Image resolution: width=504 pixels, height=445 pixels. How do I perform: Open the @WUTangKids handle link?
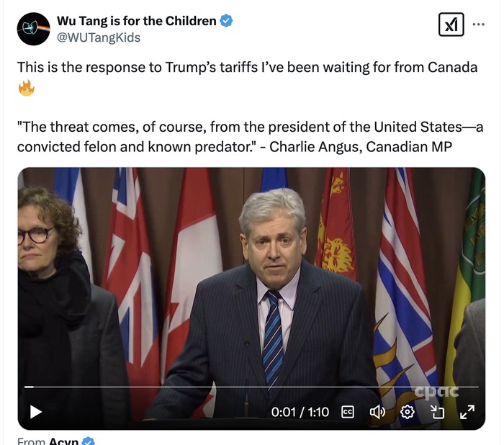tap(99, 37)
